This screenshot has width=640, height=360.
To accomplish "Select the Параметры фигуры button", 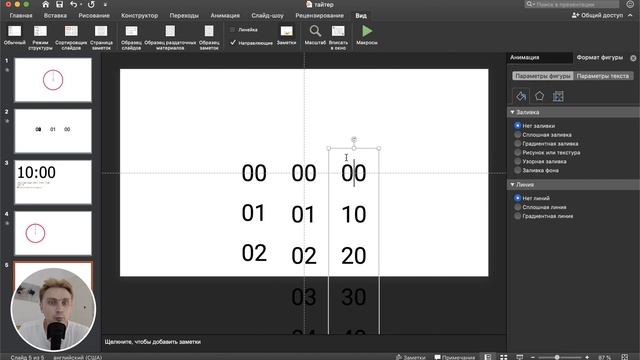I will [542, 76].
